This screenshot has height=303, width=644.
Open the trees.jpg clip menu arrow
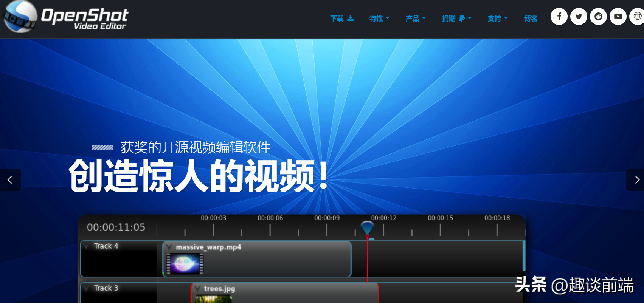(197, 288)
